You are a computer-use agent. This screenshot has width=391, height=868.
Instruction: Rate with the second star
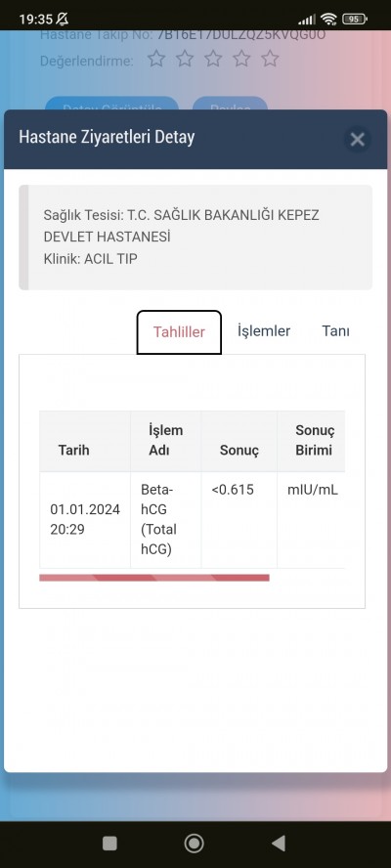[185, 59]
